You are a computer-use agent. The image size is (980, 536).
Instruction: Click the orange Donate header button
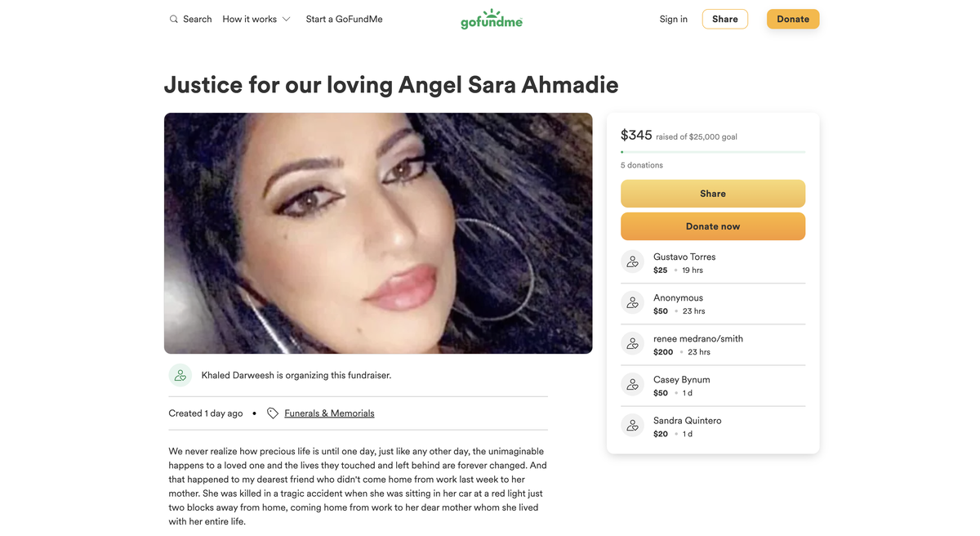tap(793, 19)
